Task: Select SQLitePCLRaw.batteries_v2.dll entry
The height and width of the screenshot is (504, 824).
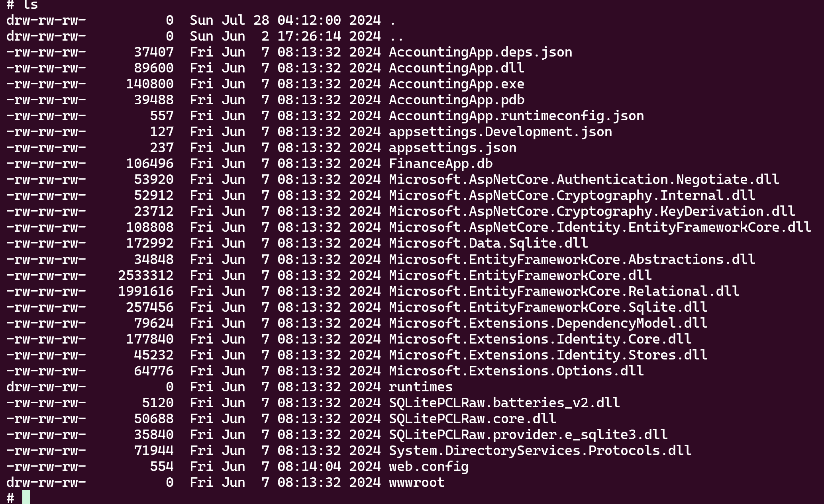Action: click(x=504, y=402)
